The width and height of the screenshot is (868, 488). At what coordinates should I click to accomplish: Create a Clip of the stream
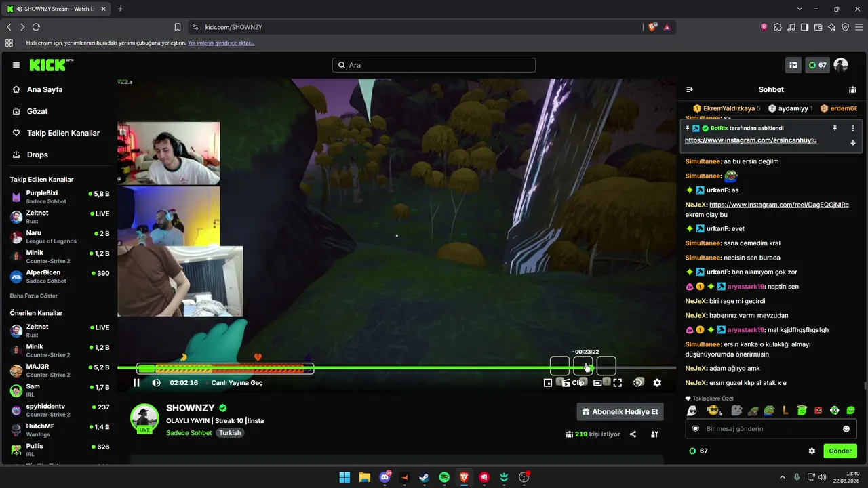click(x=574, y=383)
